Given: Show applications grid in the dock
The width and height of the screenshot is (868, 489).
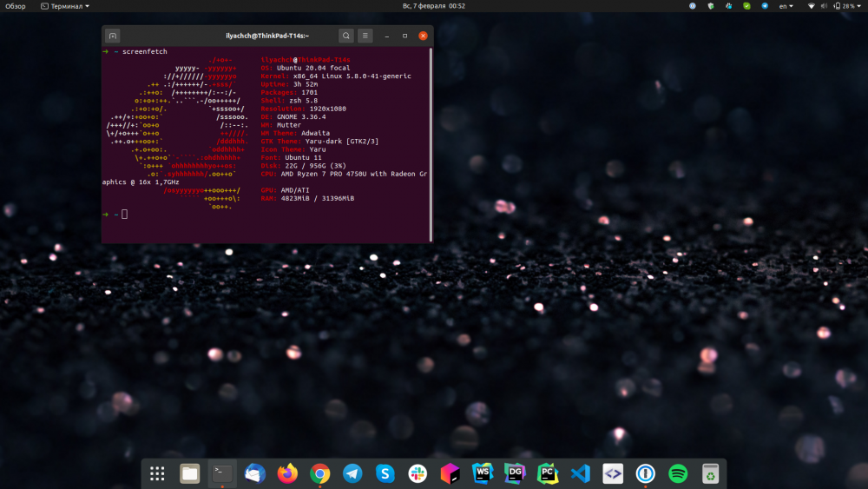Looking at the screenshot, I should click(157, 473).
